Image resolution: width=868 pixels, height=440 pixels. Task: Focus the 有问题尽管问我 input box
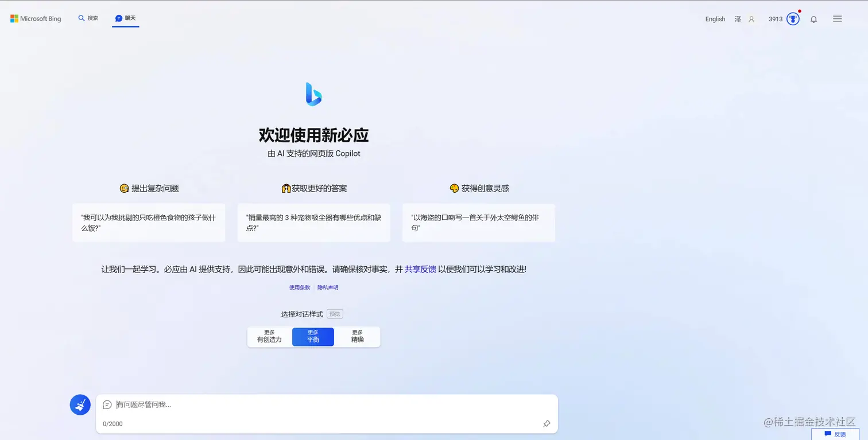point(327,404)
